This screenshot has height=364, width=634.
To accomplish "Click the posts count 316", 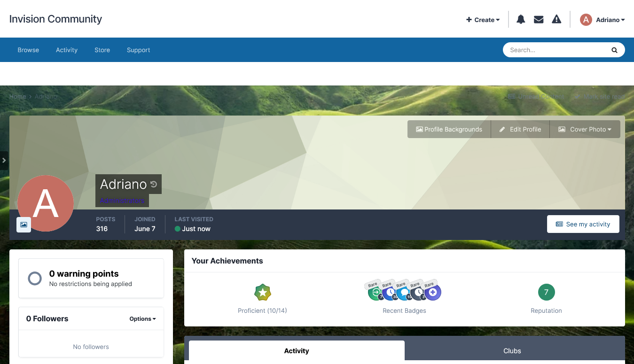I will pos(102,229).
